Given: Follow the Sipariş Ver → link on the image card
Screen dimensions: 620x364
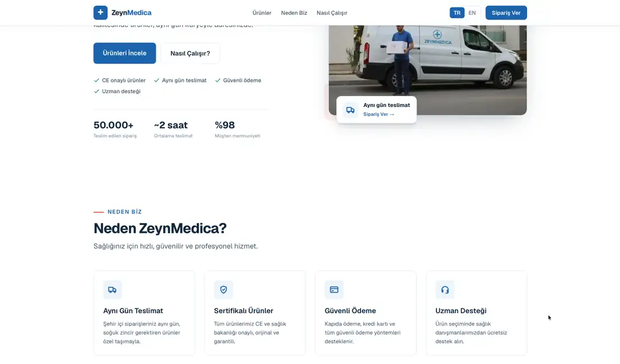Looking at the screenshot, I should [379, 114].
